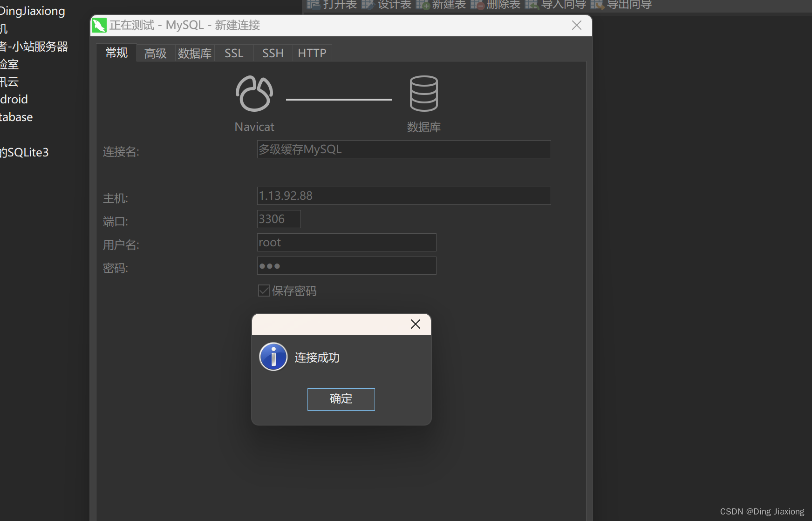812x521 pixels.
Task: Select the 验室 connection in sidebar
Action: pos(9,64)
